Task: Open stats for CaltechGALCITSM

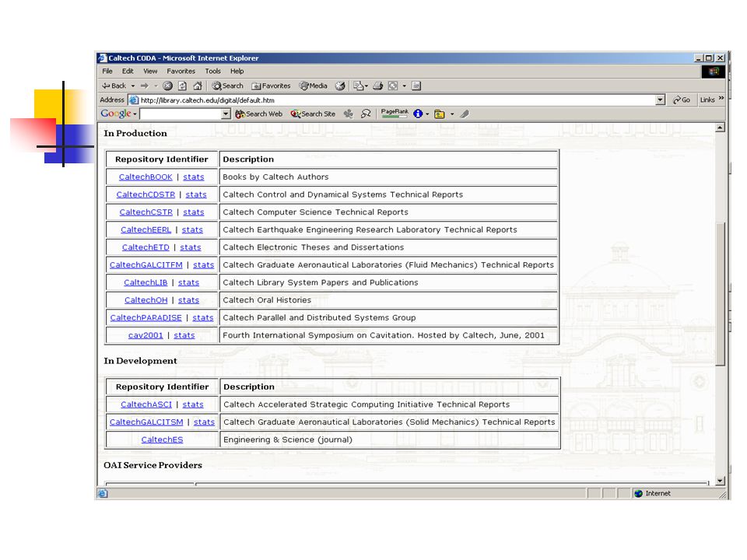Action: click(204, 422)
